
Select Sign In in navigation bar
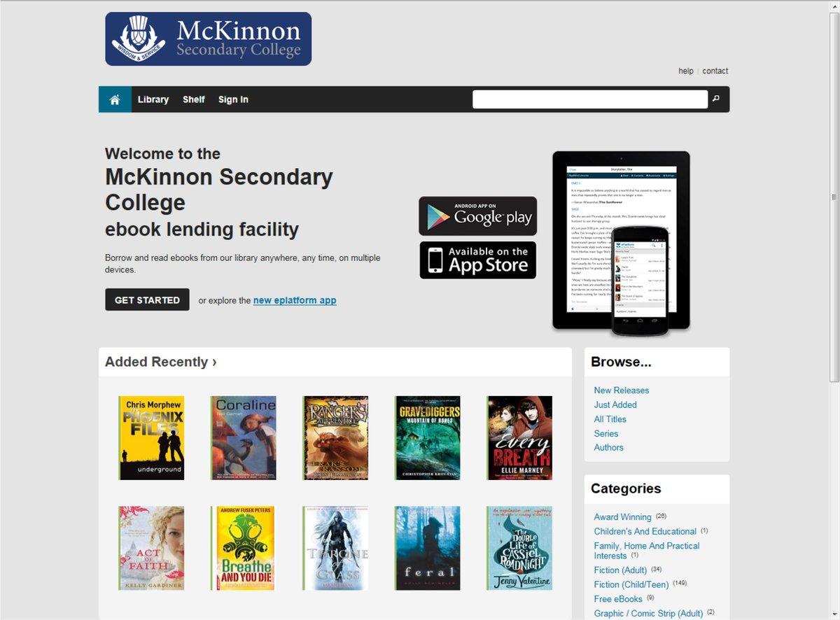(x=233, y=99)
